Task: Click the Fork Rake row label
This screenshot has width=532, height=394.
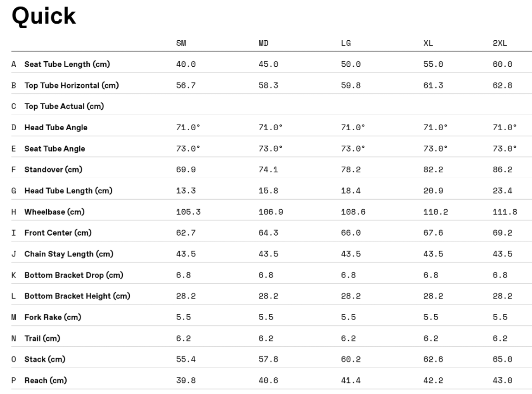Action: click(x=52, y=318)
